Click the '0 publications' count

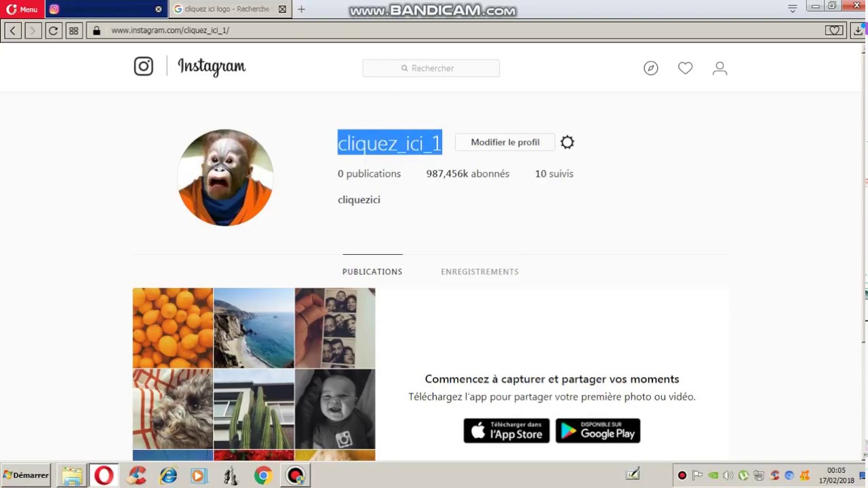coord(370,174)
